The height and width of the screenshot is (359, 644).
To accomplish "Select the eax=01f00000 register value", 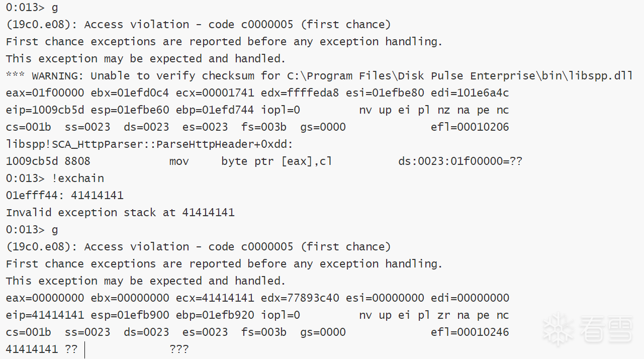I will [x=45, y=93].
